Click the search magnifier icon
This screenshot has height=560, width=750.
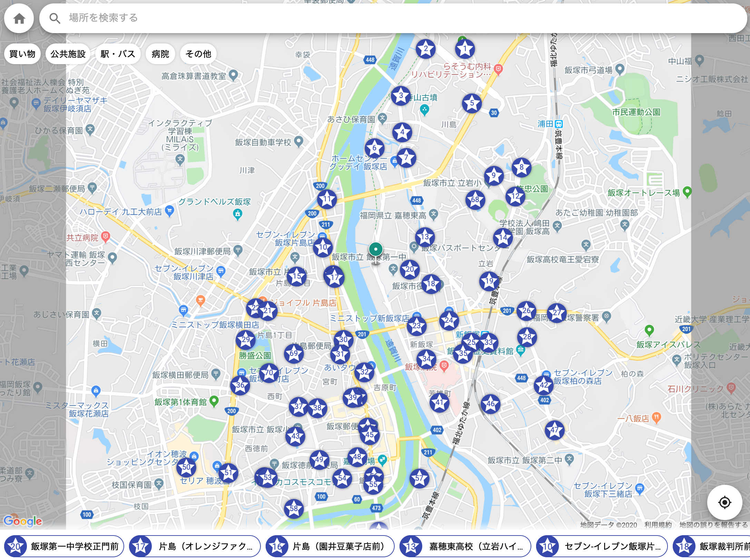[55, 18]
